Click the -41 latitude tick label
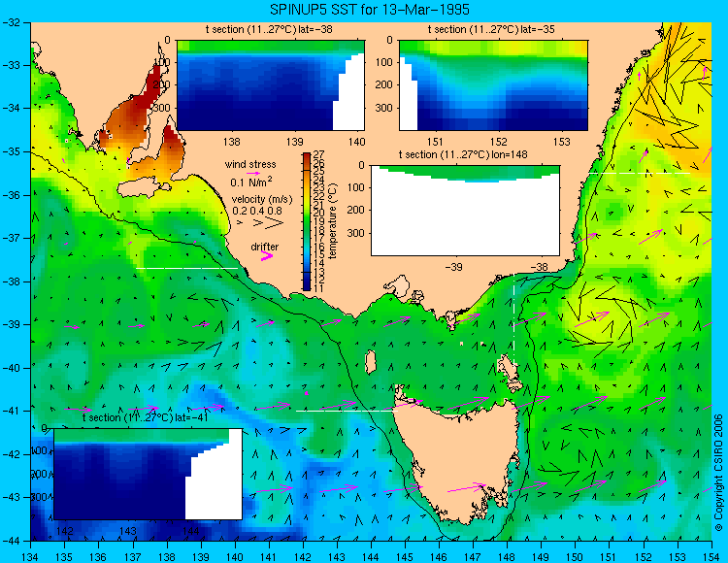The width and height of the screenshot is (728, 563). click(12, 411)
